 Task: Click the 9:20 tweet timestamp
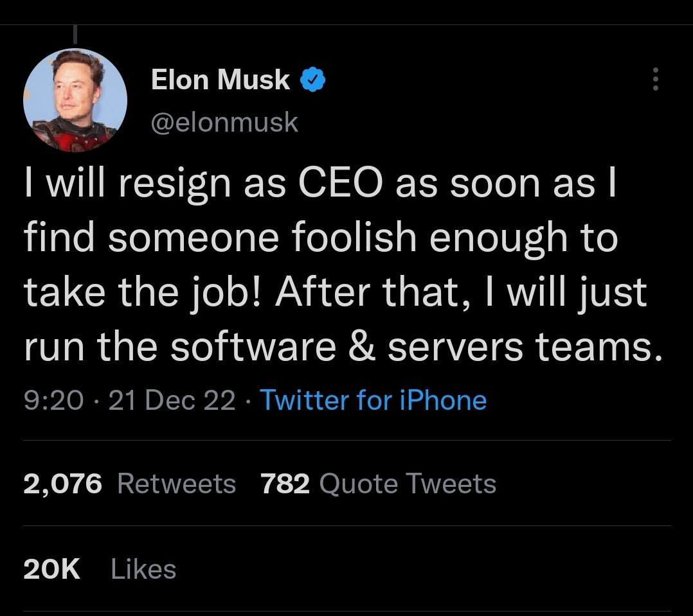53,400
